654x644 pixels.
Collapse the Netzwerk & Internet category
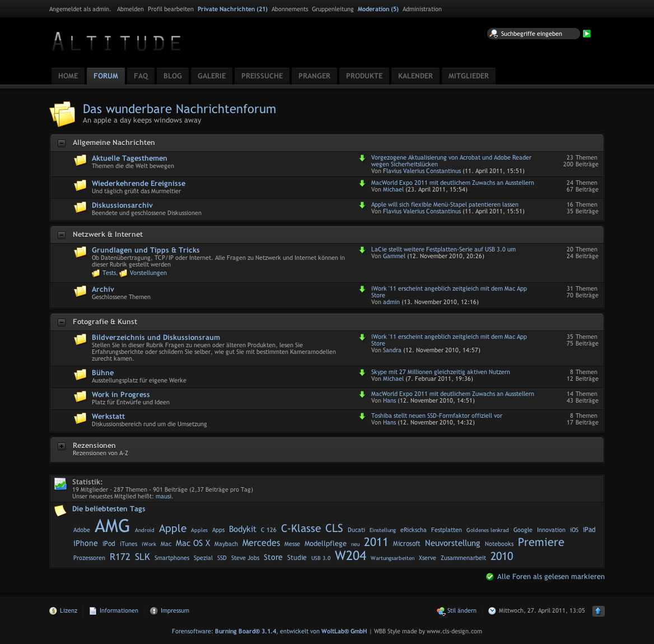pos(62,235)
